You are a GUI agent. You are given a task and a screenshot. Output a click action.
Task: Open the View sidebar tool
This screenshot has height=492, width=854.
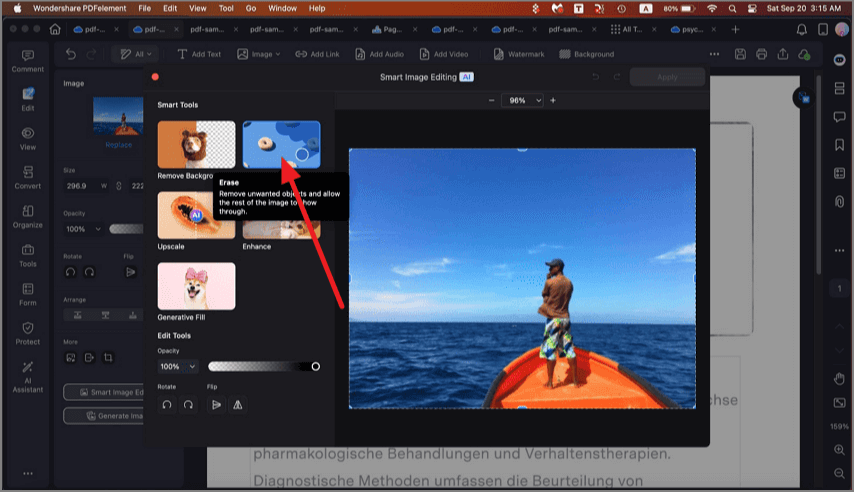pos(28,139)
